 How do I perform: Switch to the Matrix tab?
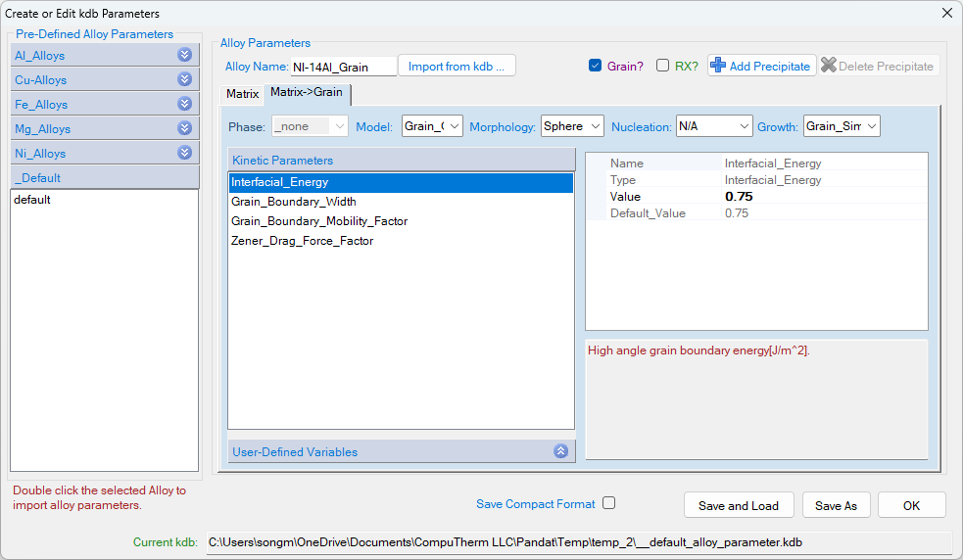tap(242, 94)
